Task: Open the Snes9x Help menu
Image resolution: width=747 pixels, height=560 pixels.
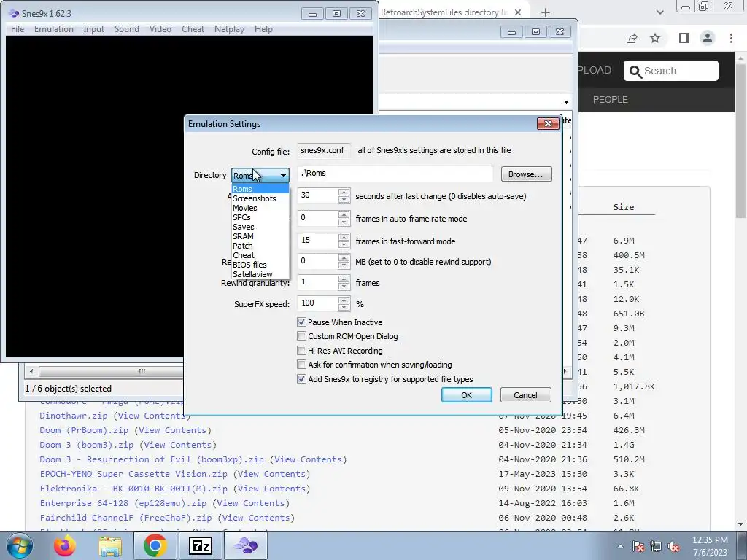Action: coord(263,29)
